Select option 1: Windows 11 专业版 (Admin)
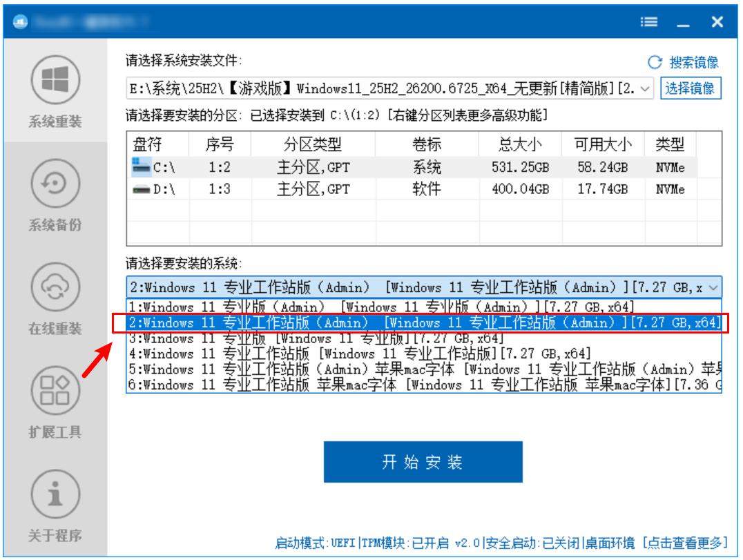 pyautogui.click(x=423, y=307)
